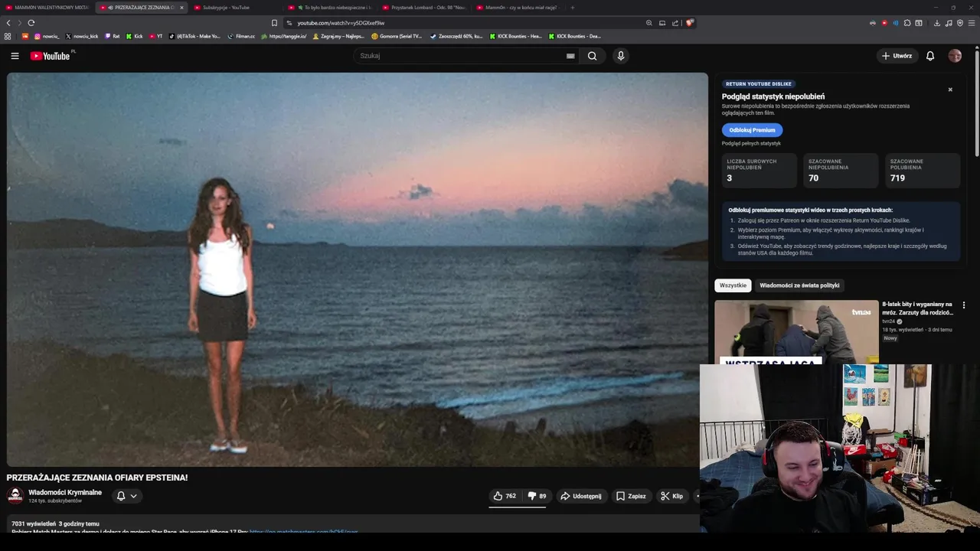The height and width of the screenshot is (551, 980).
Task: Open the https://tanggle.io/ bookmark
Action: (x=284, y=36)
